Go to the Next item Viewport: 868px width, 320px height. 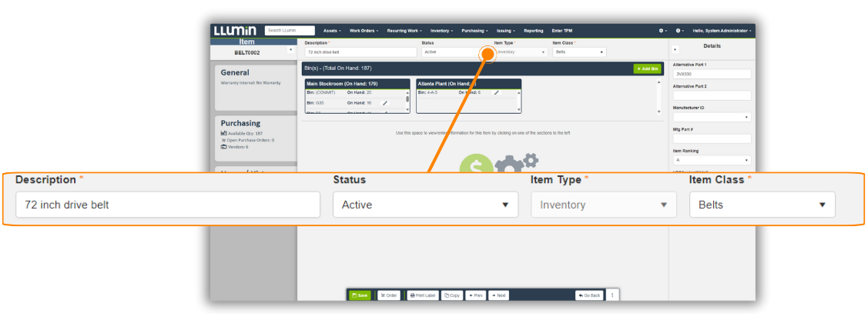point(498,295)
